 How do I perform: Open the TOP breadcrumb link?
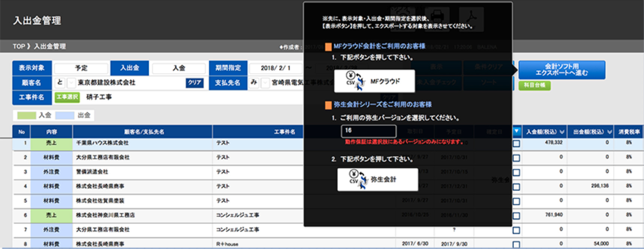click(19, 46)
